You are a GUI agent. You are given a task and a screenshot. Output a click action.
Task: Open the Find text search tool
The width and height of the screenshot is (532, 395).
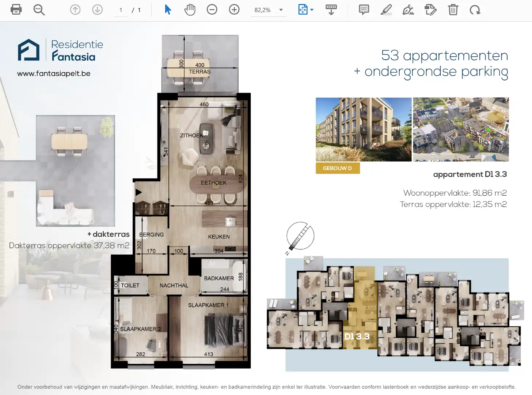coord(39,10)
